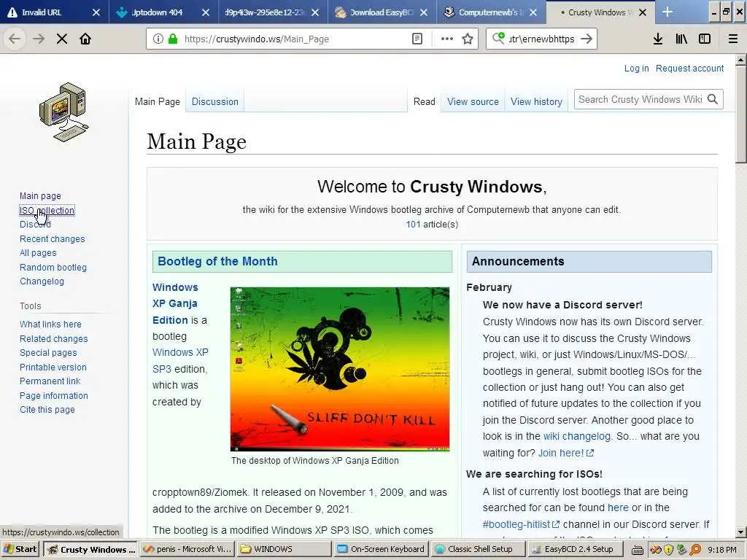Click the page scrollbar down arrow
The image size is (747, 560).
[741, 532]
